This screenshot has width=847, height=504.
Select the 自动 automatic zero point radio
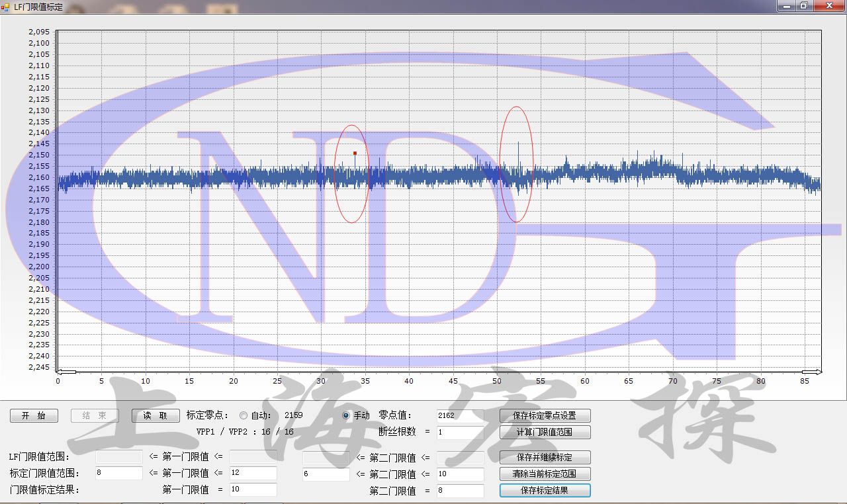pos(244,415)
